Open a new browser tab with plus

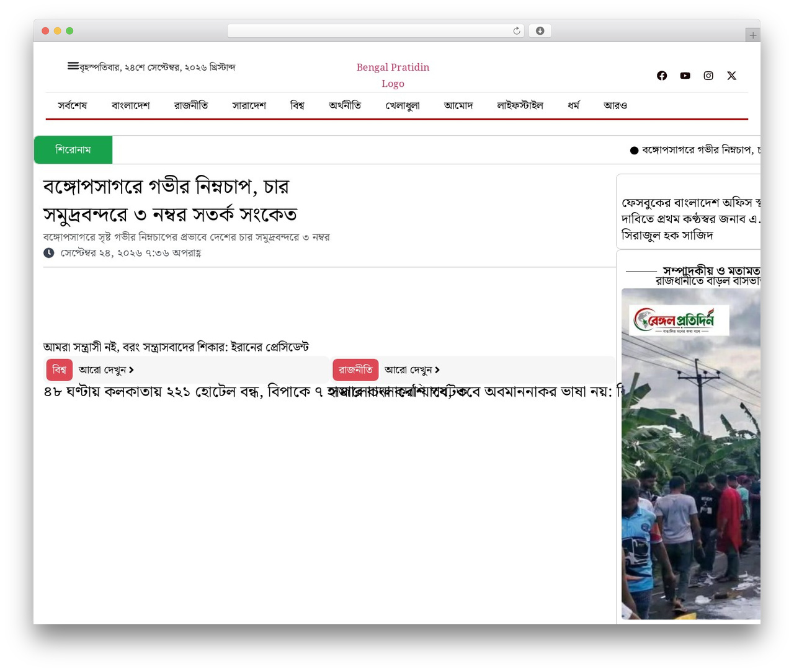click(752, 35)
